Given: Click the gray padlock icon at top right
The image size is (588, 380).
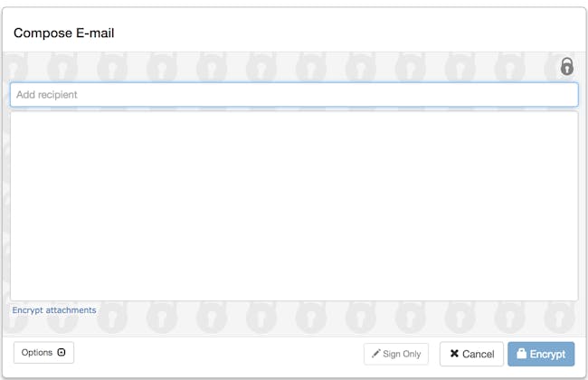Looking at the screenshot, I should click(566, 66).
